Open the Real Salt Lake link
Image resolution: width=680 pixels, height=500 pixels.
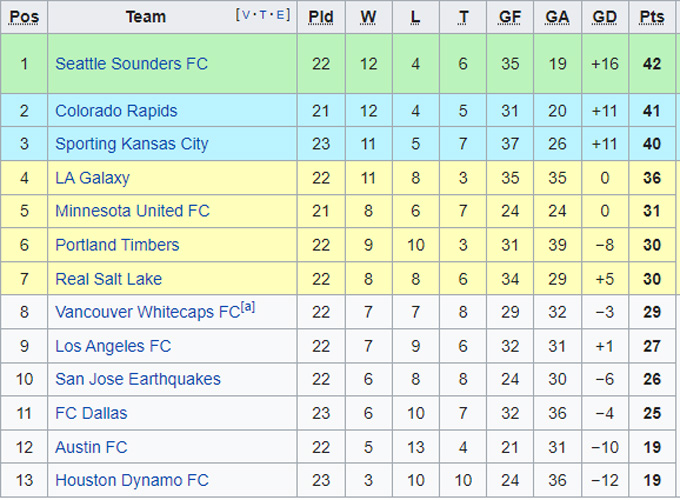point(108,279)
